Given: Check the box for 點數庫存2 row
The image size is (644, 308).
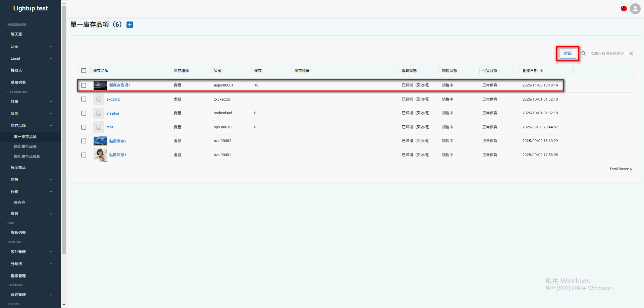Looking at the screenshot, I should (x=84, y=141).
